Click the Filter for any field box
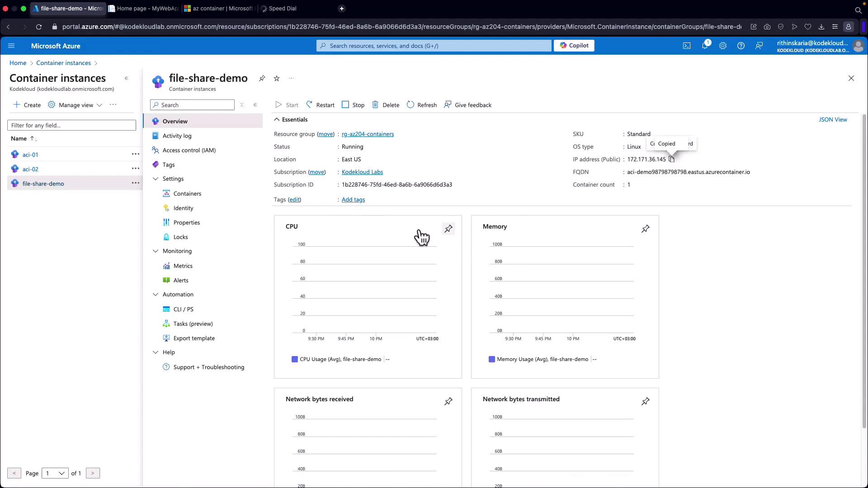The width and height of the screenshot is (868, 488). pyautogui.click(x=71, y=125)
